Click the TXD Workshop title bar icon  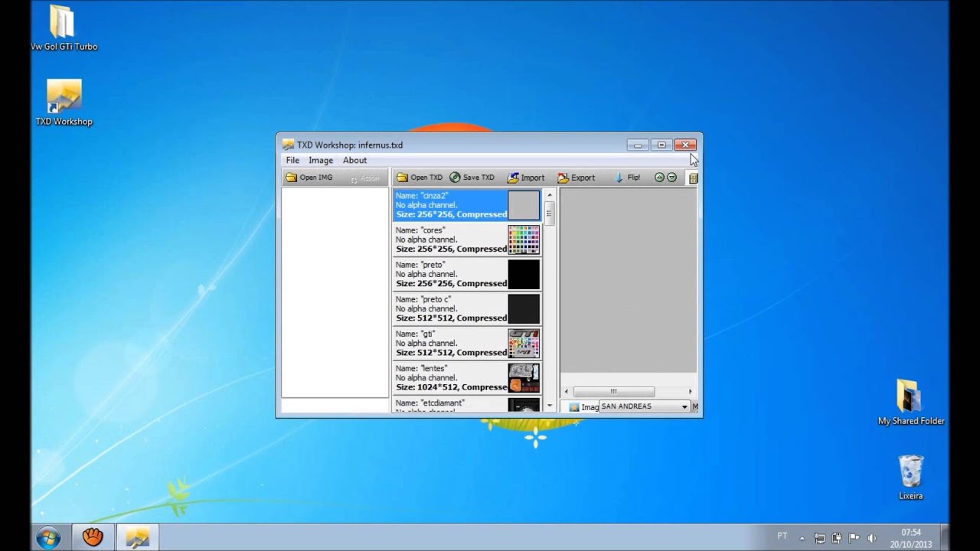click(288, 145)
